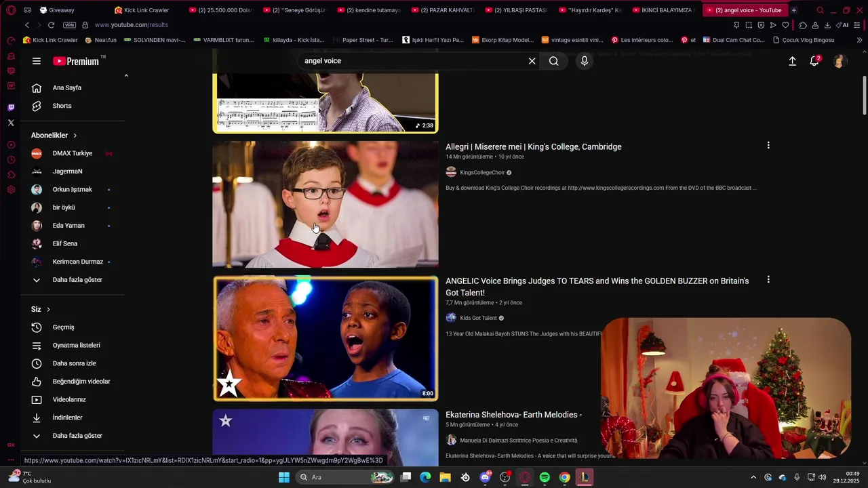Image resolution: width=868 pixels, height=488 pixels.
Task: Expand the Abonelikler subscriptions section
Action: coord(54,136)
